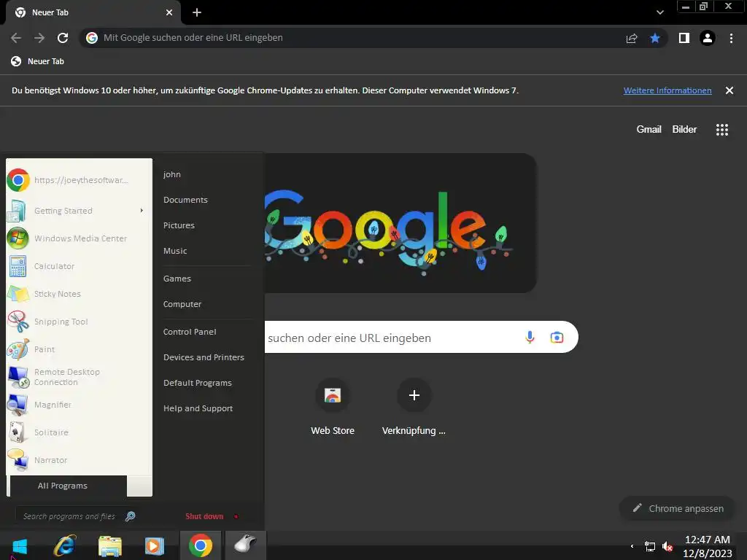The image size is (747, 560).
Task: Open the Web Store shortcut
Action: [333, 407]
